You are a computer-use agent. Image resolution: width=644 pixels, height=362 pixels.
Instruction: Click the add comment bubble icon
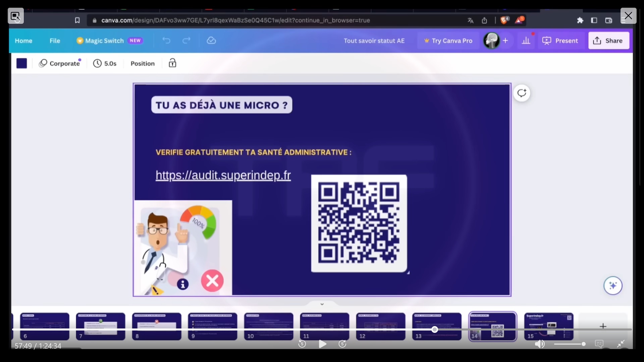[522, 93]
